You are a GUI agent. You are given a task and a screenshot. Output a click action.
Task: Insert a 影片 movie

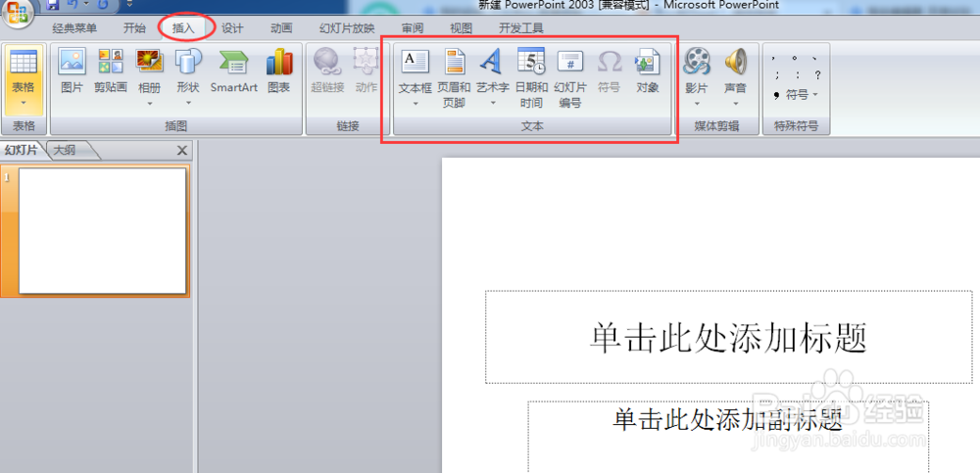(x=696, y=70)
